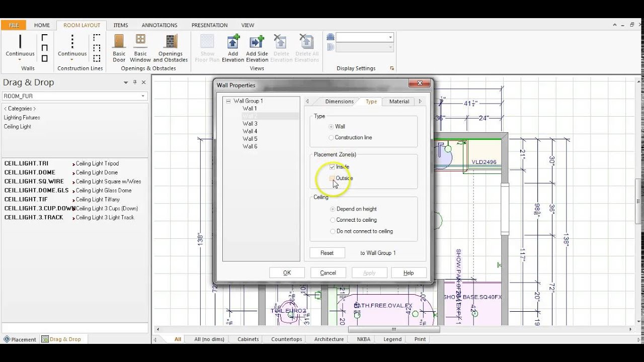Click Delete All Elevations

tap(307, 48)
